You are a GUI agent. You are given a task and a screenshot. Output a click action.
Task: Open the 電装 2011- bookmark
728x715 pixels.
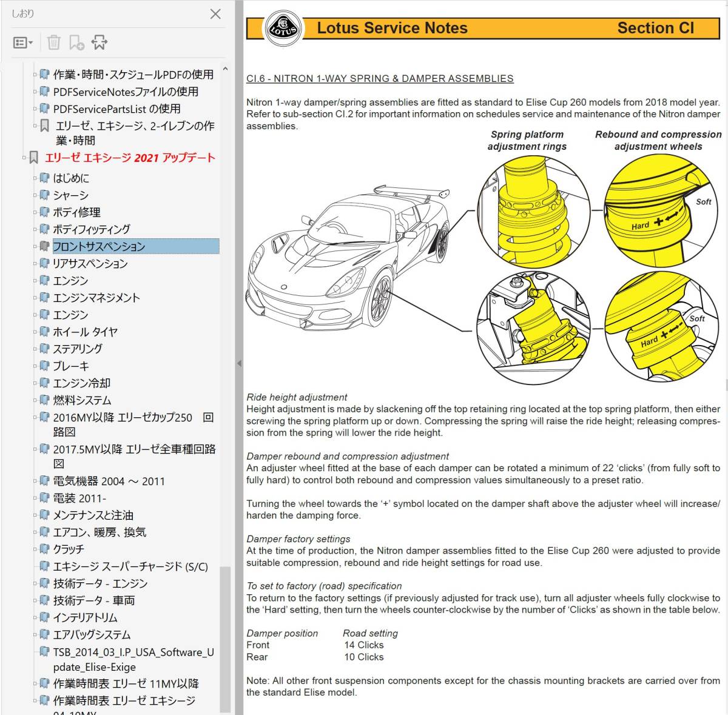[79, 498]
